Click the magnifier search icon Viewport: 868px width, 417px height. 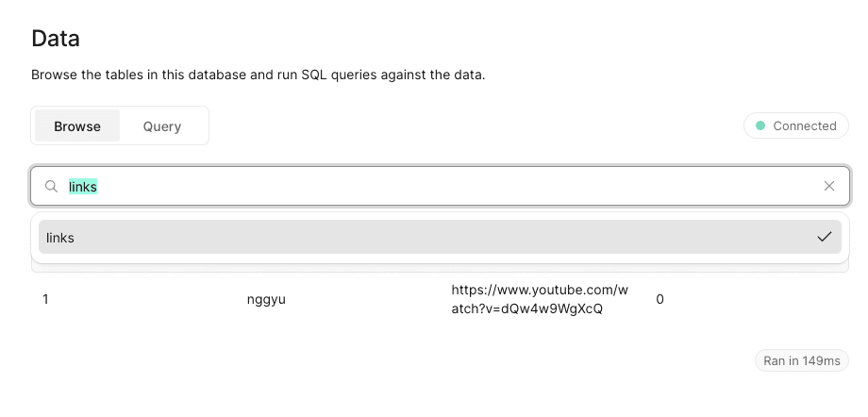(52, 187)
